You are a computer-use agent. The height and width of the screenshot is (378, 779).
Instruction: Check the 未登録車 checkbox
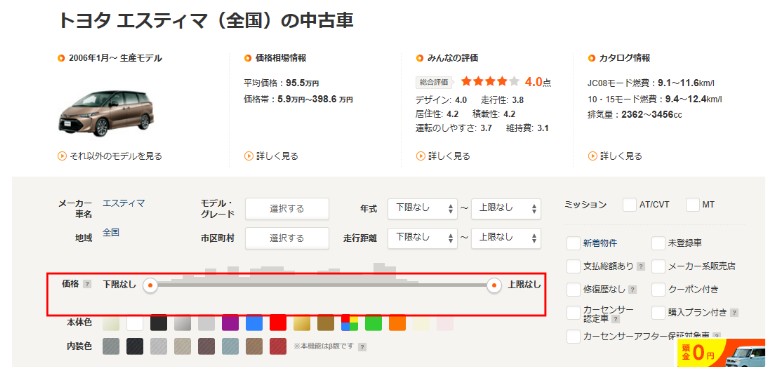click(x=658, y=243)
